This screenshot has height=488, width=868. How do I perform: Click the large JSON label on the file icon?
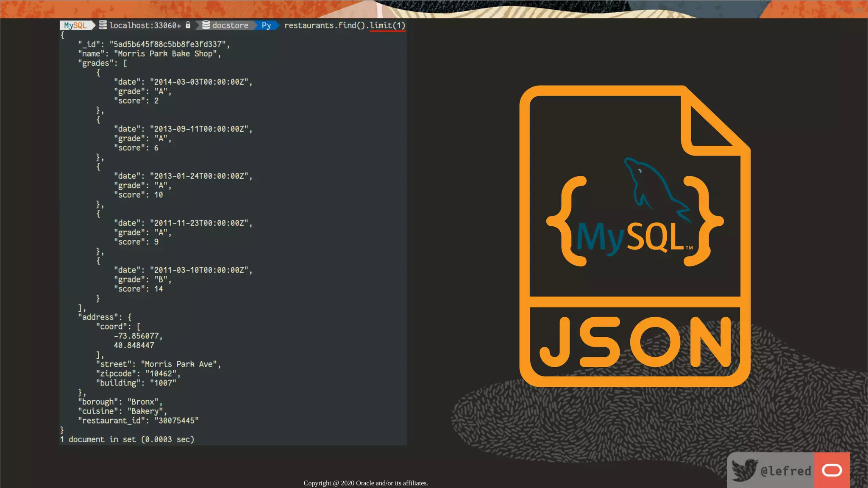pos(635,342)
